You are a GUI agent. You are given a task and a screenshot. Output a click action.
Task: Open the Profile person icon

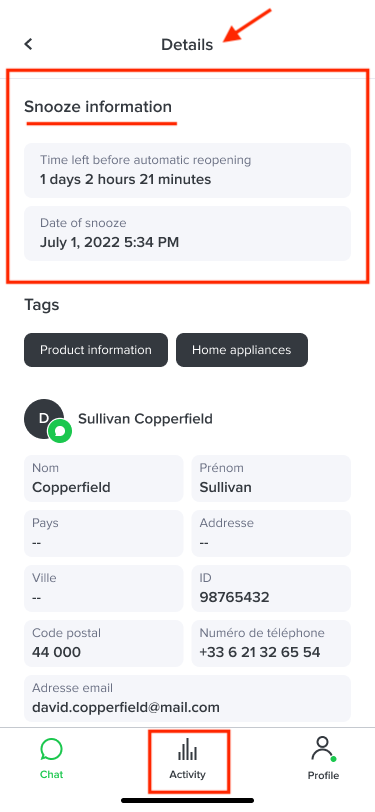(x=323, y=749)
